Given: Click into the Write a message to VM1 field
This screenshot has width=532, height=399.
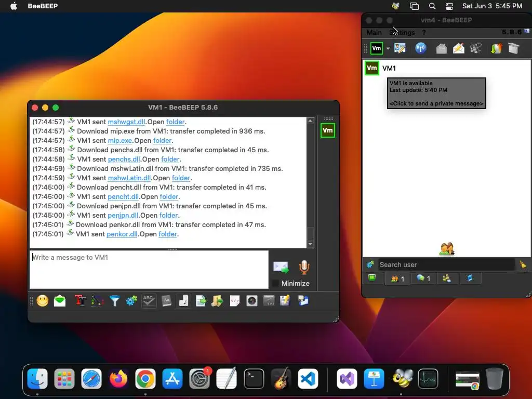Looking at the screenshot, I should tap(149, 270).
